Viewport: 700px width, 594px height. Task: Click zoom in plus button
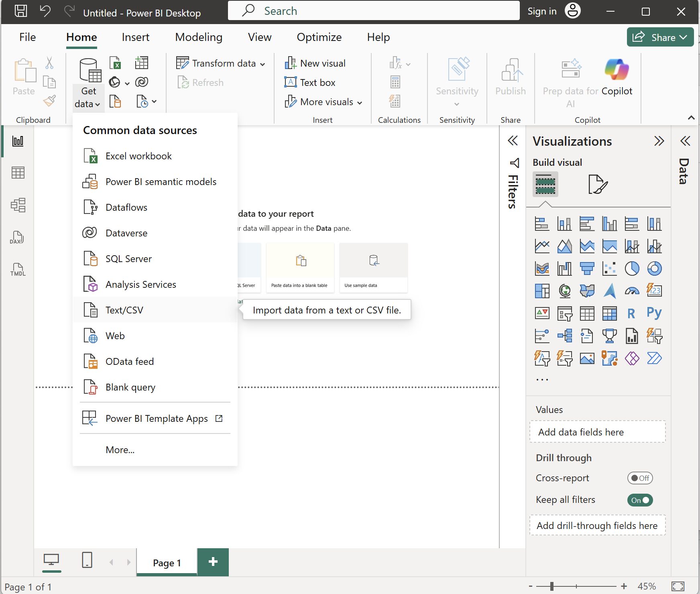[623, 586]
